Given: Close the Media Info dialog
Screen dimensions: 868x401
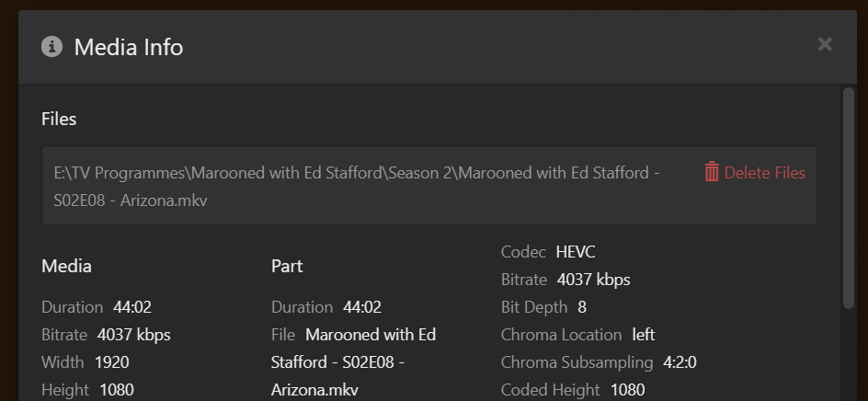Looking at the screenshot, I should (x=825, y=44).
